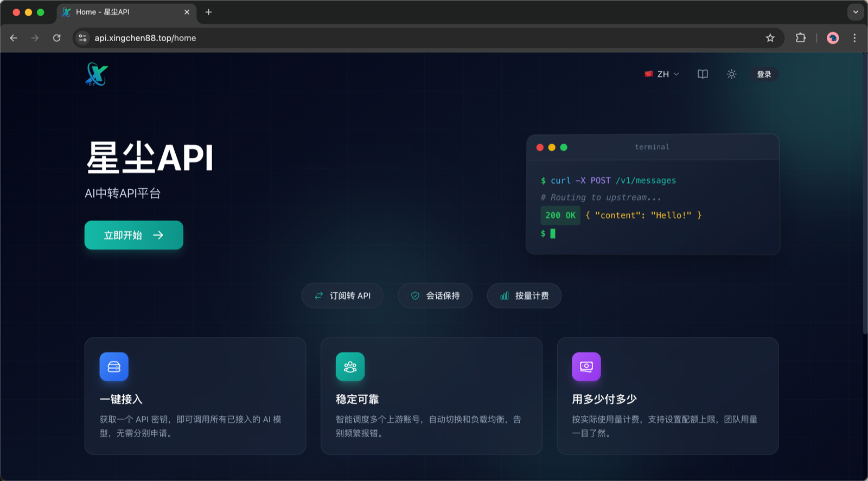Click the 星尘API main title
The height and width of the screenshot is (481, 868).
click(x=150, y=158)
